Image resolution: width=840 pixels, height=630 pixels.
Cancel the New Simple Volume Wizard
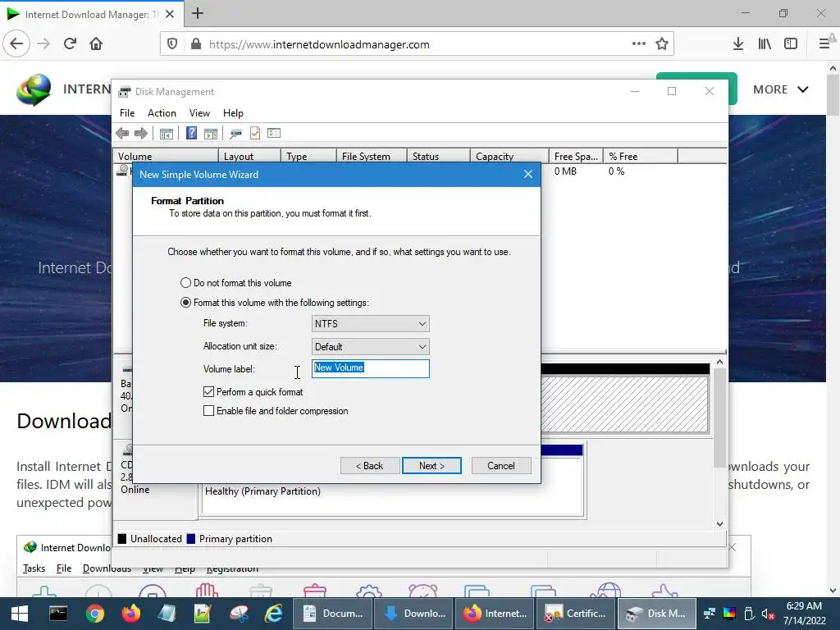(501, 466)
